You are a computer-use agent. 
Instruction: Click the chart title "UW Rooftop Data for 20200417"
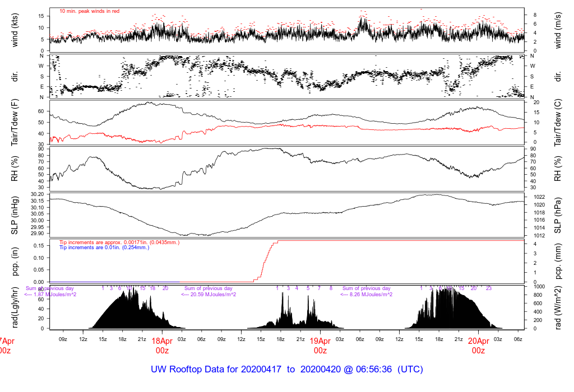tap(216, 370)
